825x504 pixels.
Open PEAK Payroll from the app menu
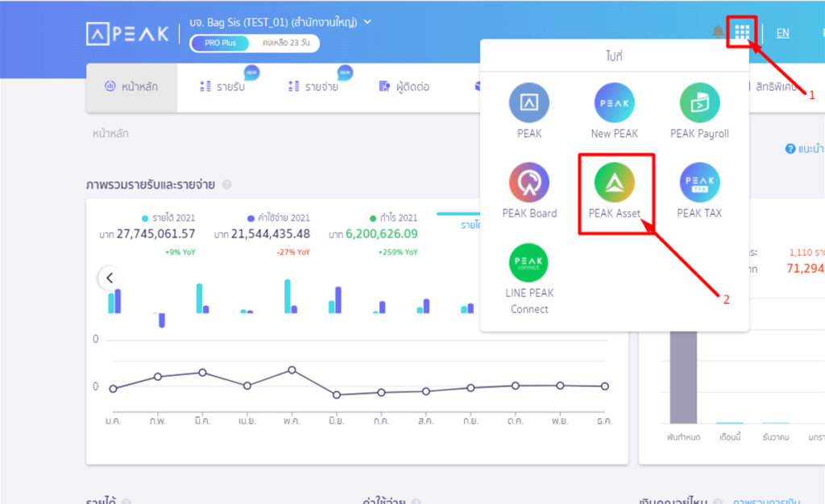pos(699,111)
